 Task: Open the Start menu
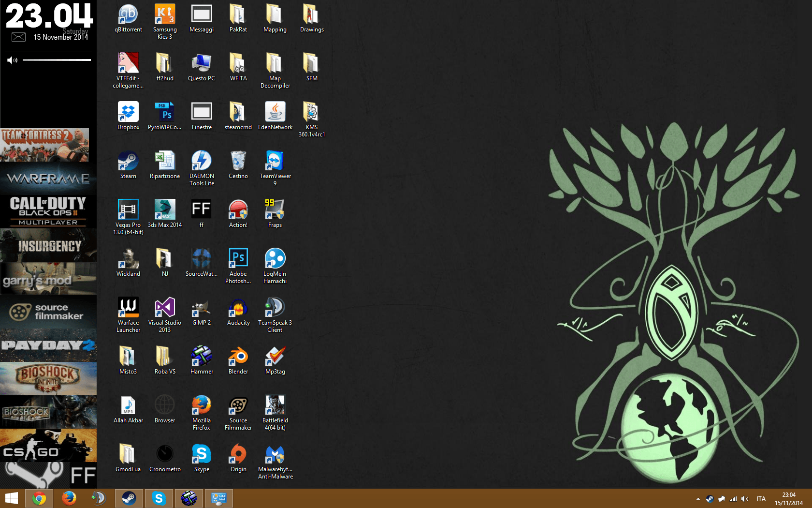point(11,498)
